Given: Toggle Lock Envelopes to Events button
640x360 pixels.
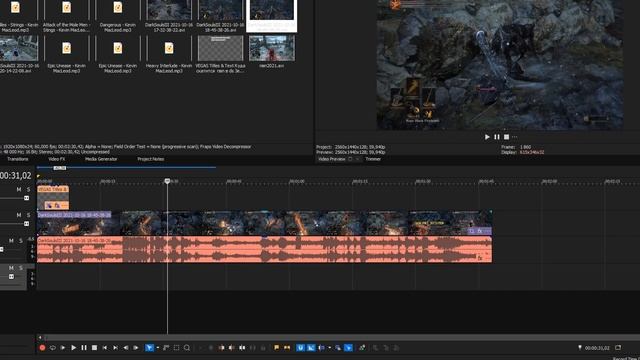Looking at the screenshot, I should pos(338,348).
